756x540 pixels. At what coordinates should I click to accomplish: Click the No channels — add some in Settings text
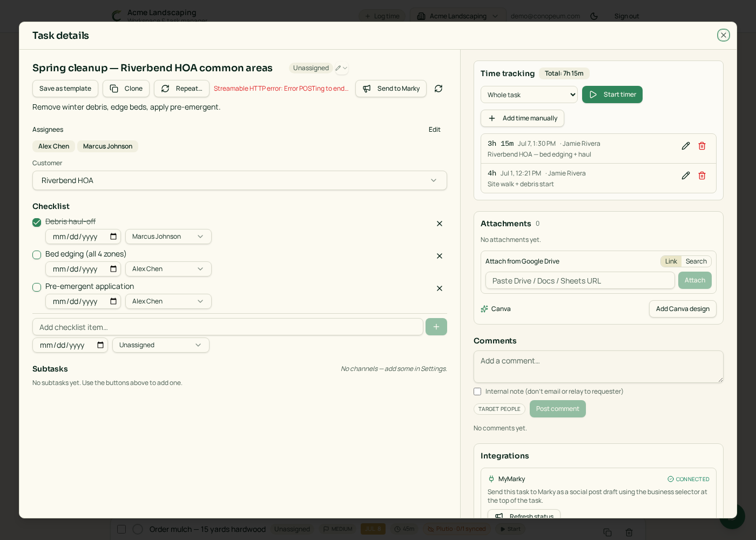point(394,369)
